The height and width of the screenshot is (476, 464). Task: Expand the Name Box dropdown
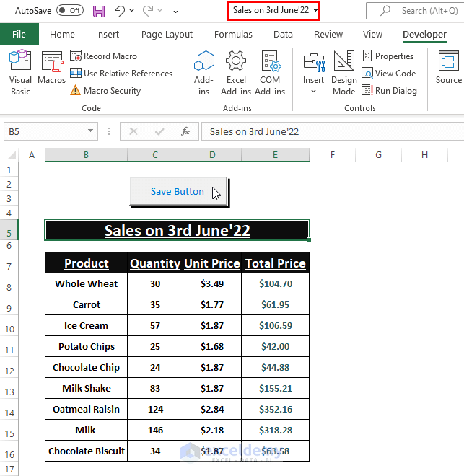pyautogui.click(x=90, y=131)
